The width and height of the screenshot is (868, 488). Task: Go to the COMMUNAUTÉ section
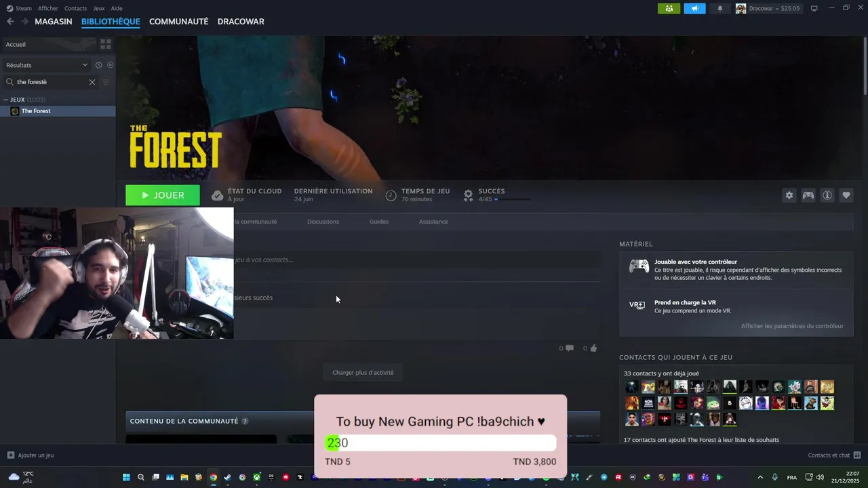(x=178, y=22)
